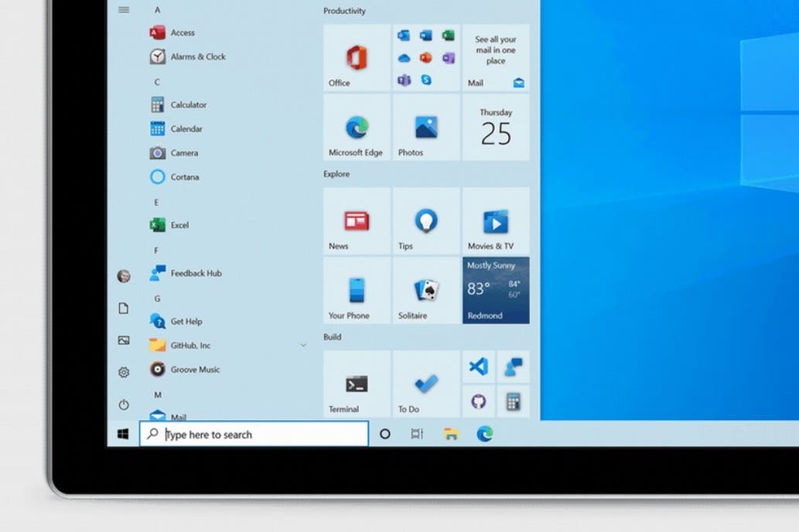
Task: Launch Movies & TV tile
Action: (495, 222)
